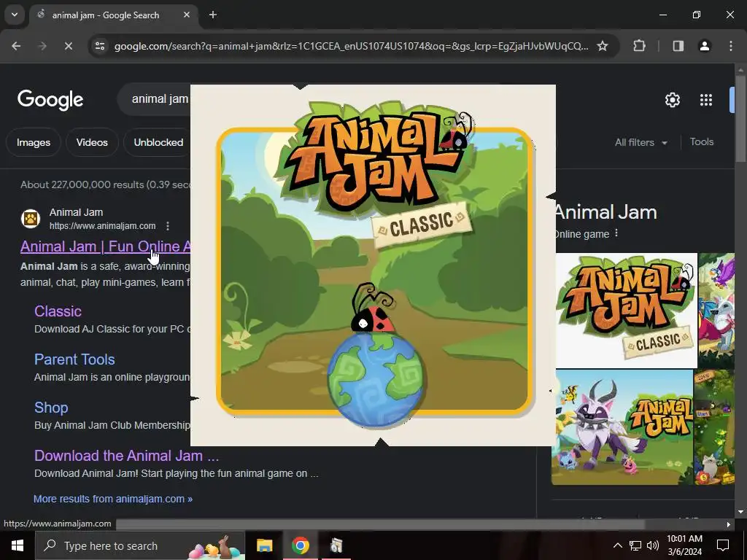The height and width of the screenshot is (560, 747).
Task: Open the Classic sitelink
Action: tap(58, 311)
